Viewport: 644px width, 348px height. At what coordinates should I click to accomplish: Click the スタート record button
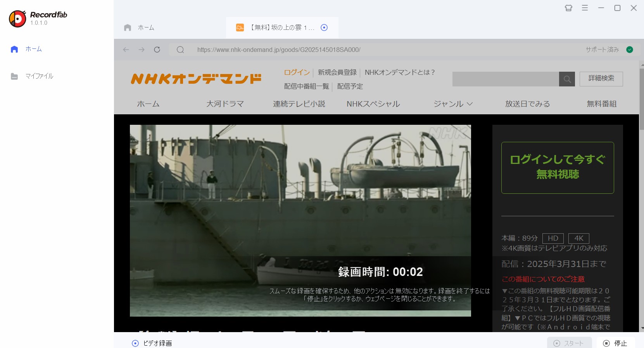pos(569,343)
